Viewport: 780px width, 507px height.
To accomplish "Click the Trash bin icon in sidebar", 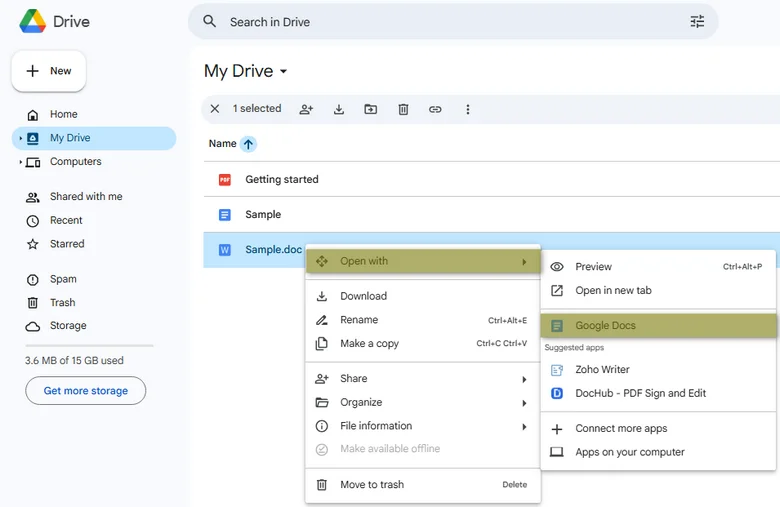I will (33, 303).
